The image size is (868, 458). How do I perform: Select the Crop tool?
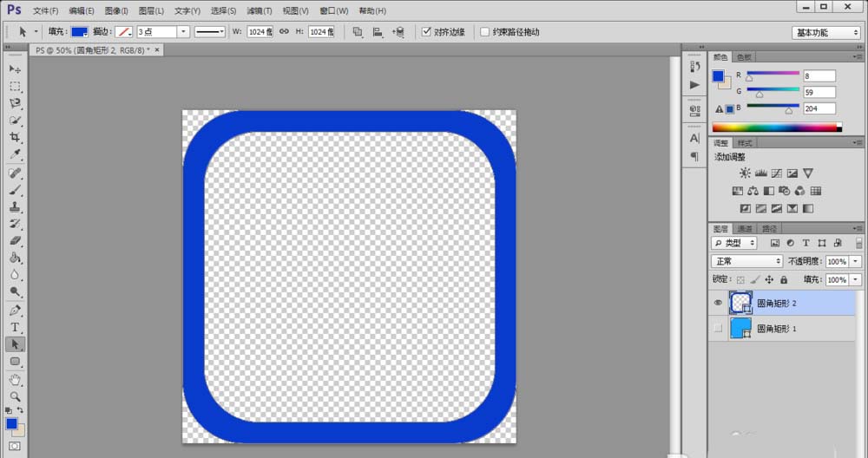15,137
